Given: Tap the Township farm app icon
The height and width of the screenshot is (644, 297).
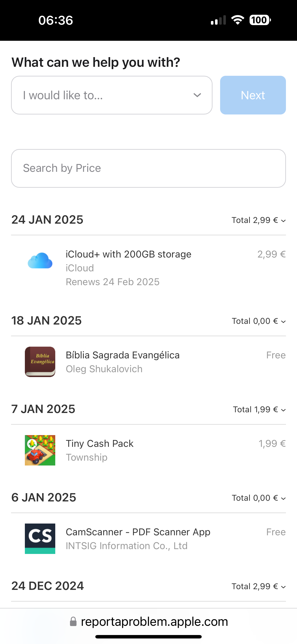Looking at the screenshot, I should click(x=40, y=450).
